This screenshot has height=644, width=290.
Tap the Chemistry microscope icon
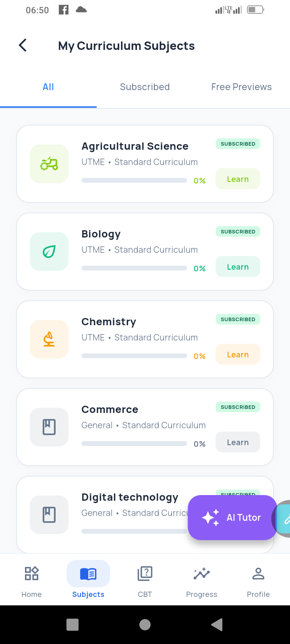49,339
